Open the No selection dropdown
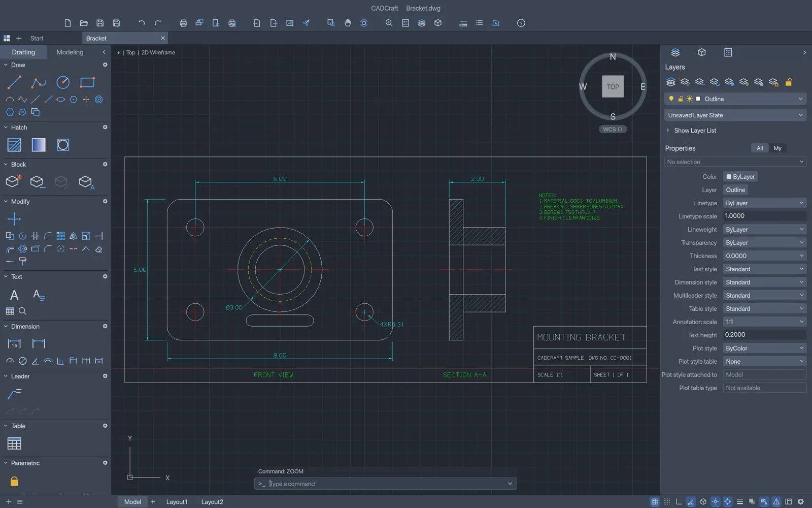Viewport: 812px width, 508px height. coord(735,162)
